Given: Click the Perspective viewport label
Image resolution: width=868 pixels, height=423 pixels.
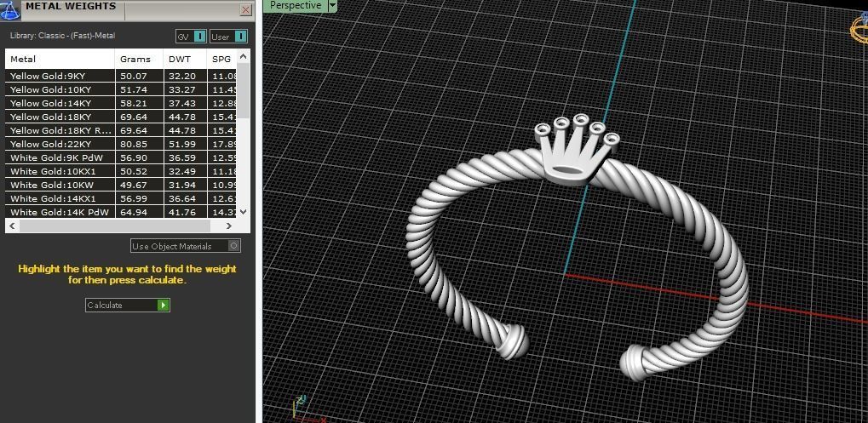Looking at the screenshot, I should 295,5.
